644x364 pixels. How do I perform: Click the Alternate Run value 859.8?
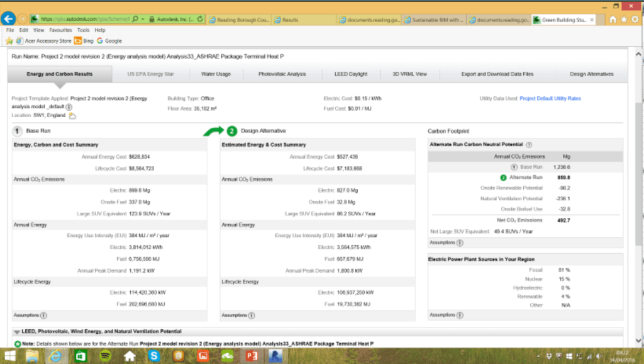tap(563, 178)
